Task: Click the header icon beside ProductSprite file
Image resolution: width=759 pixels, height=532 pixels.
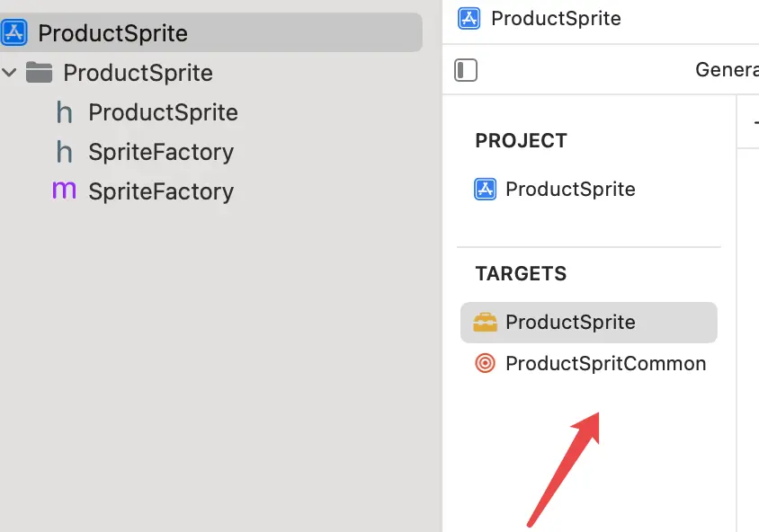Action: 64,112
